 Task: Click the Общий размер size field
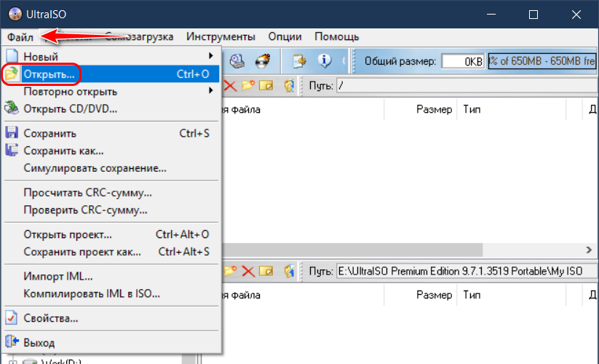click(463, 61)
